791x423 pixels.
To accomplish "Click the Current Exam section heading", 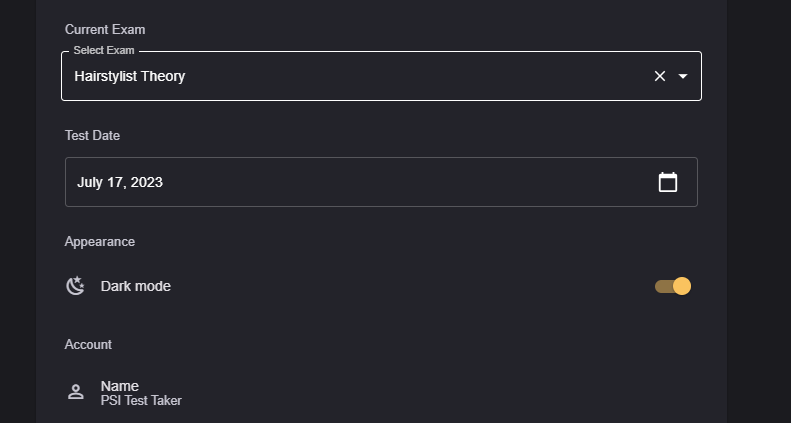I will tap(105, 29).
